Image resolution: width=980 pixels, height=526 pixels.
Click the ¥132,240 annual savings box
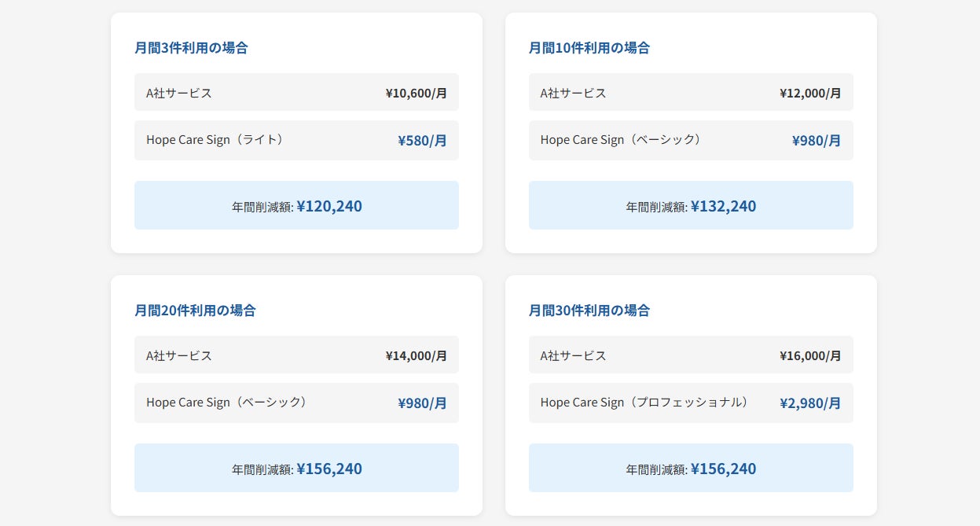tap(691, 206)
